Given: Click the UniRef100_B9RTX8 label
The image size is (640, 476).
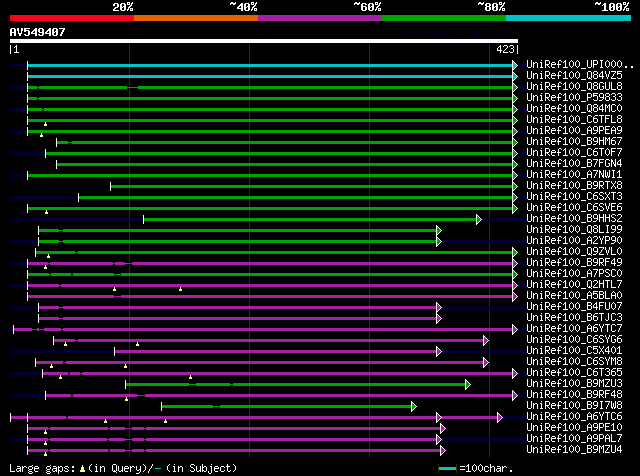Looking at the screenshot, I should click(574, 186).
